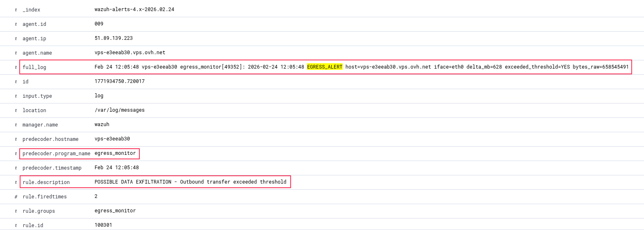The height and width of the screenshot is (230, 644).
Task: Click the type icon next to rule.description
Action: (16, 182)
